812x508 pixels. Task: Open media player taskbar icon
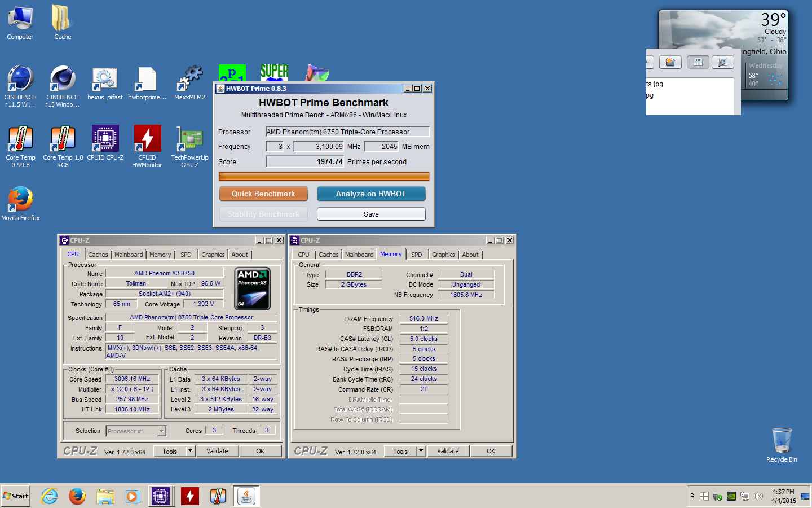pos(133,496)
